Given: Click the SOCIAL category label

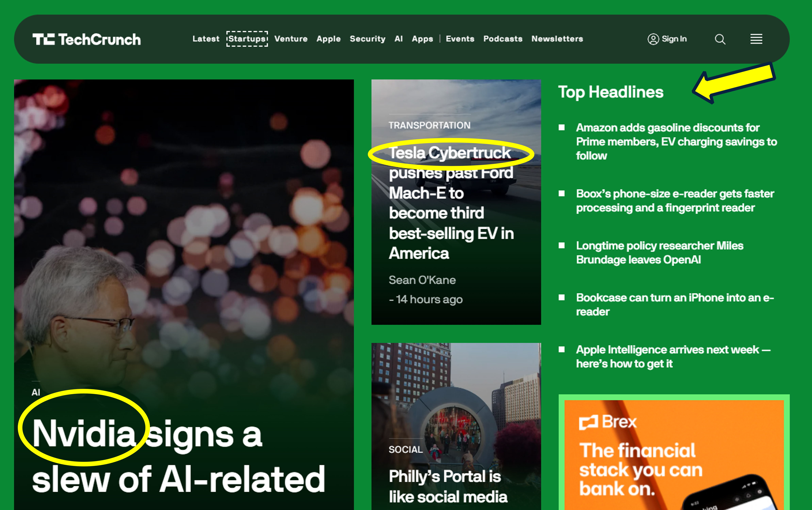Looking at the screenshot, I should [x=405, y=449].
